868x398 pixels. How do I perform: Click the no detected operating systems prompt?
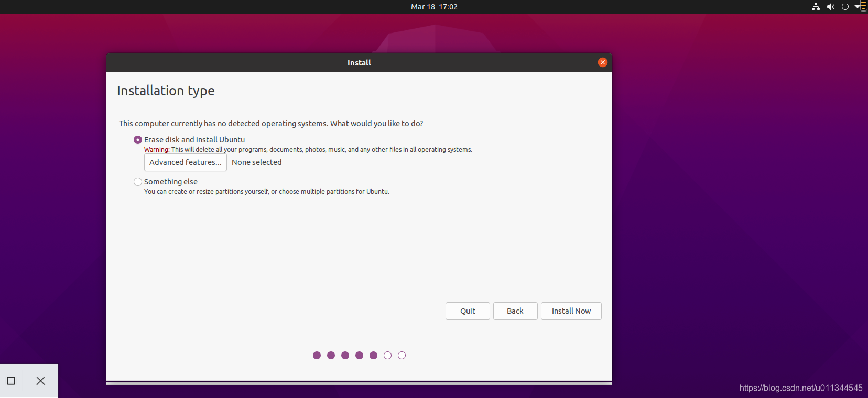point(271,124)
